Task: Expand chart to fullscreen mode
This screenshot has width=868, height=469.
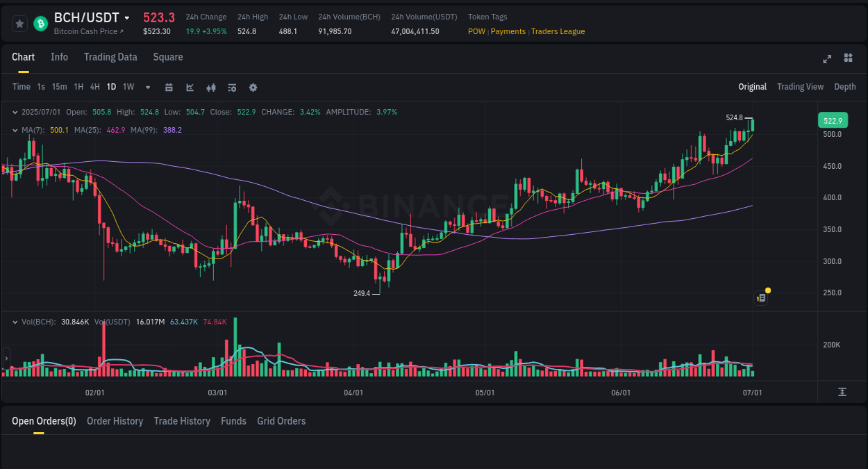Action: 827,59
